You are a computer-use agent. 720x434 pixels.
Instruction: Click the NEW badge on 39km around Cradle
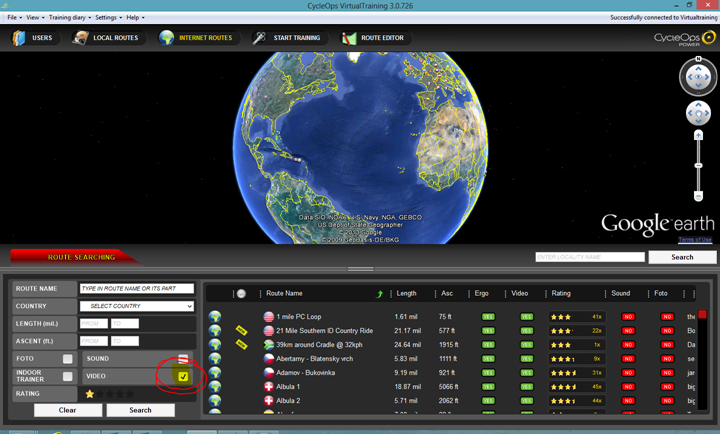242,344
